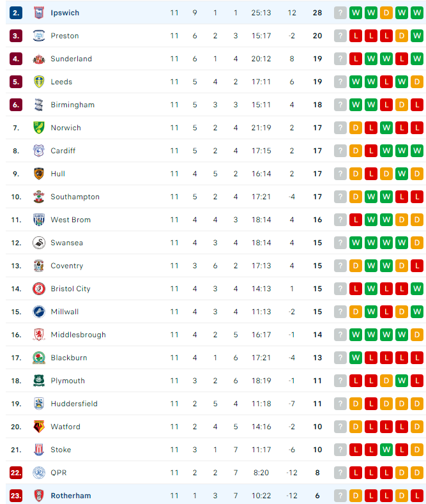Click Rotherham's upcoming match question mark box

[x=340, y=496]
